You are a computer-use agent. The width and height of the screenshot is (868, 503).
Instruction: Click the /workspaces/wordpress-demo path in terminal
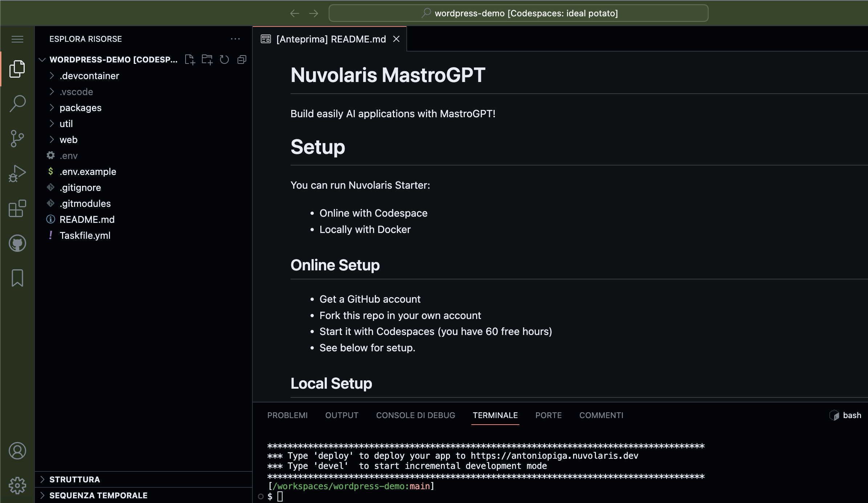coord(338,486)
